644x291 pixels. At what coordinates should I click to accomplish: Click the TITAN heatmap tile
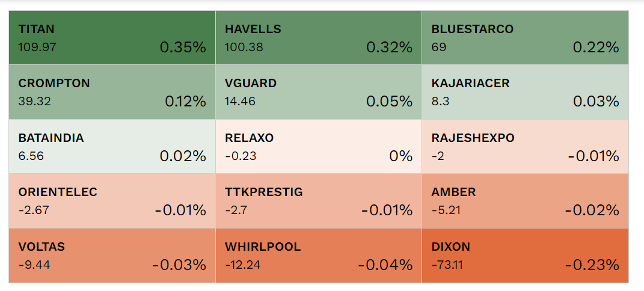(112, 37)
